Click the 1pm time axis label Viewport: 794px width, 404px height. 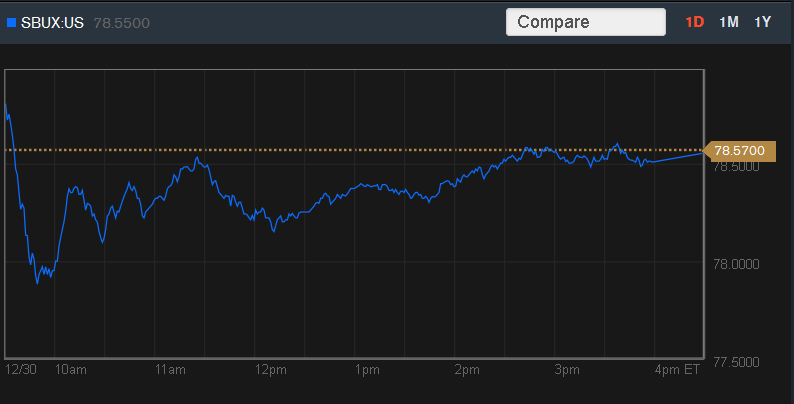368,369
